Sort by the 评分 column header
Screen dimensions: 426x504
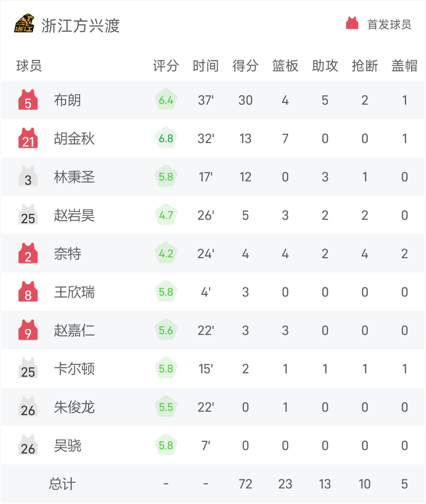166,66
